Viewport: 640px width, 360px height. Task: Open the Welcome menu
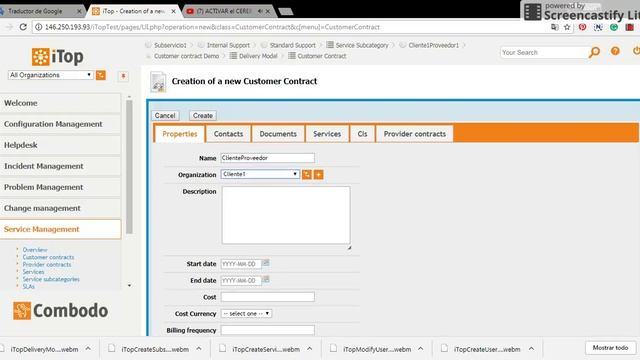pyautogui.click(x=60, y=103)
